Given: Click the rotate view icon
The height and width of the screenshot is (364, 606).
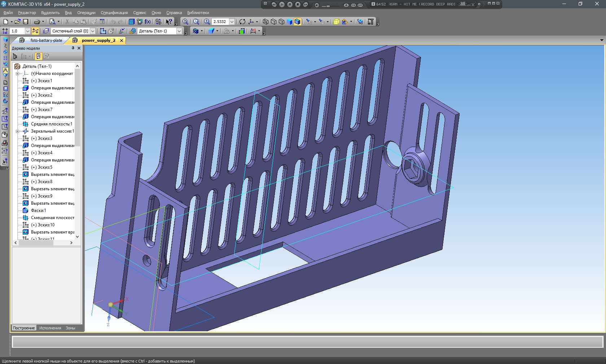Looking at the screenshot, I should tap(242, 22).
